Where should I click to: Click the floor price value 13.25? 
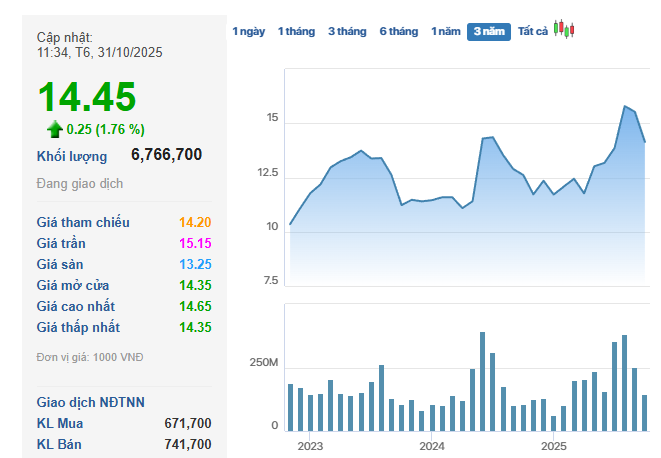[195, 265]
